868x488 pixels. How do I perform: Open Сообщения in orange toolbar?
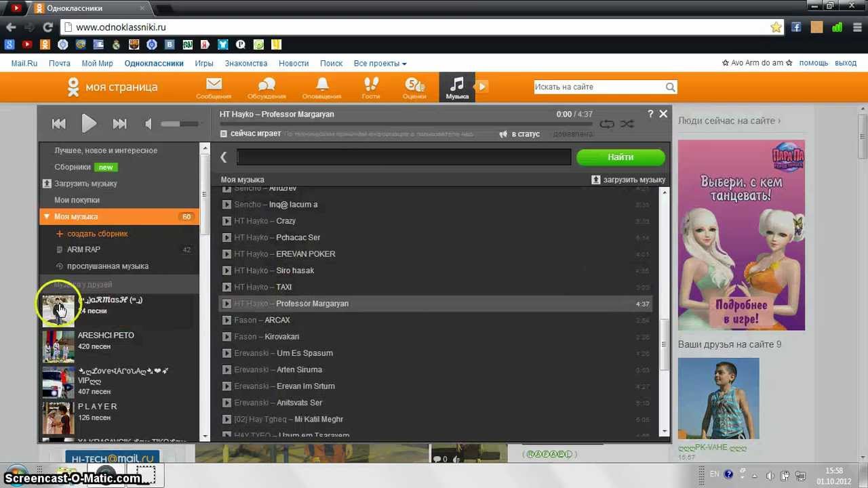click(214, 87)
